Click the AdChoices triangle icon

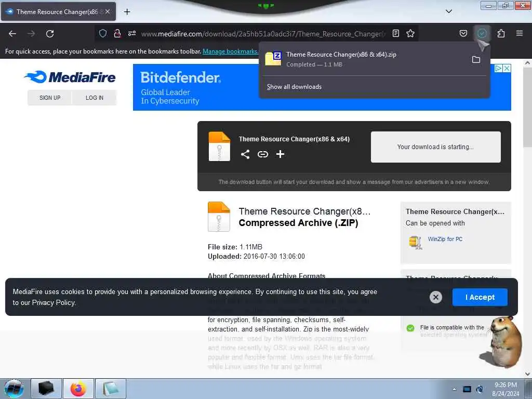pyautogui.click(x=498, y=69)
